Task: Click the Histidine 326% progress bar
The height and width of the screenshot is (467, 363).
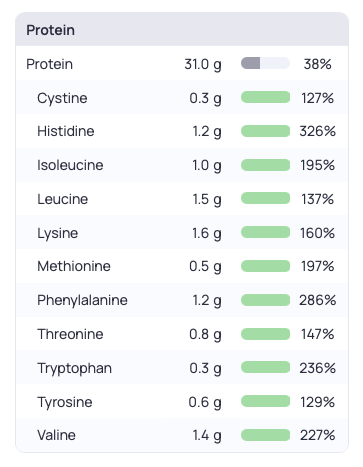Action: [x=265, y=131]
